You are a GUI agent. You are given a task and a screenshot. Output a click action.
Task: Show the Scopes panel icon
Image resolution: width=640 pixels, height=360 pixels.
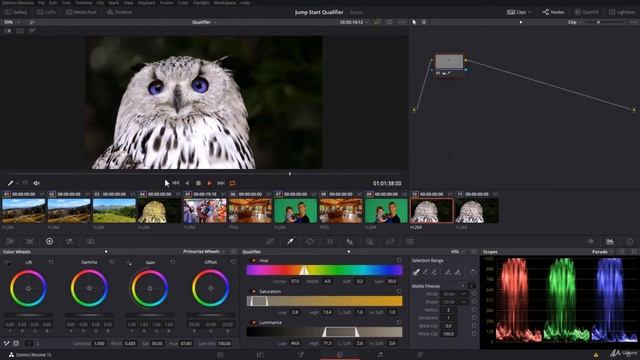610,242
